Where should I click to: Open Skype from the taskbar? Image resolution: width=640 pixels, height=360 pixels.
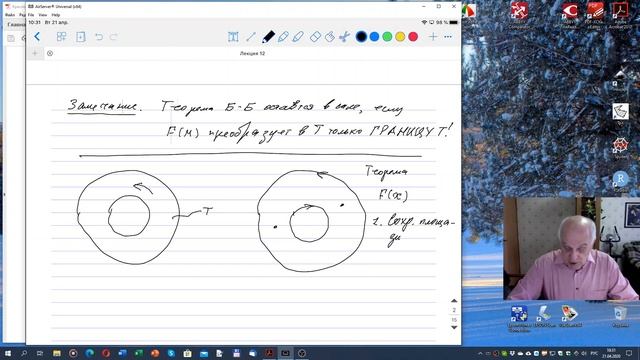[x=171, y=353]
